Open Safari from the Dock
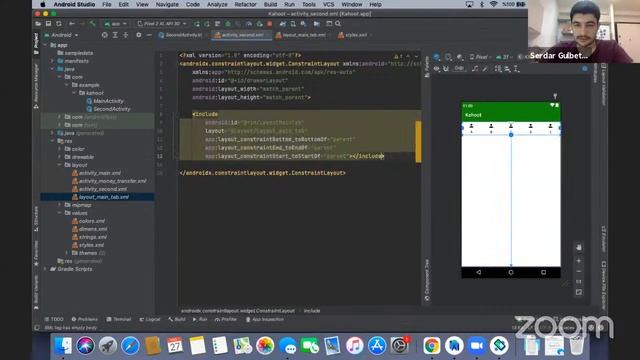Viewport: 640px width, 360px height. pyautogui.click(x=130, y=346)
